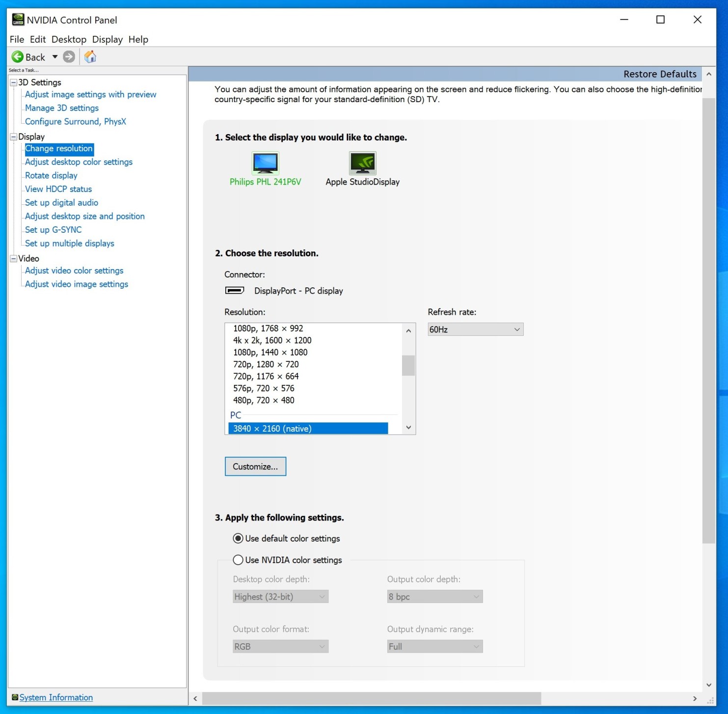Collapse the Display tree node
Image resolution: width=728 pixels, height=714 pixels.
(x=14, y=137)
